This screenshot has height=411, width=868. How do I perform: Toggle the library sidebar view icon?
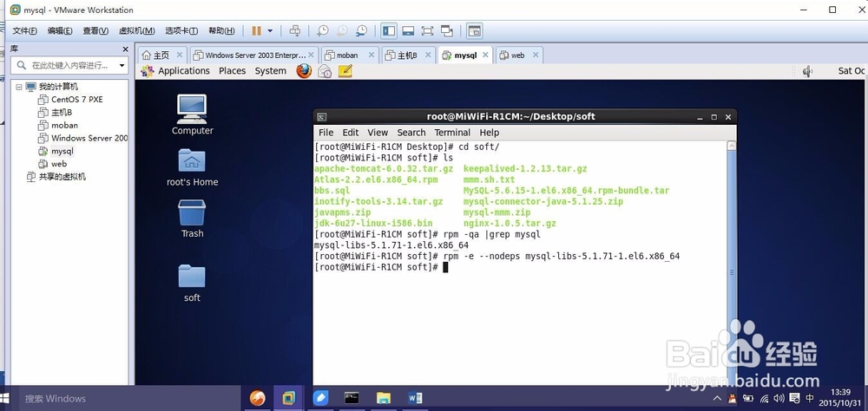[389, 31]
